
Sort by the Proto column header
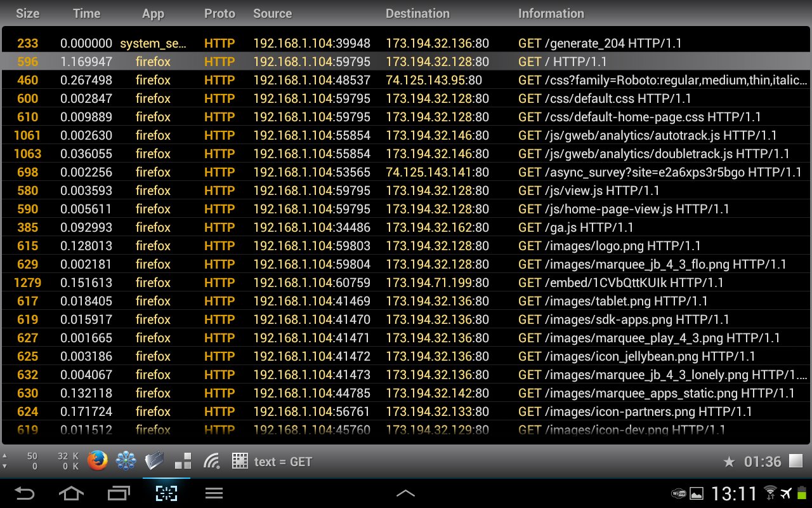click(x=219, y=13)
